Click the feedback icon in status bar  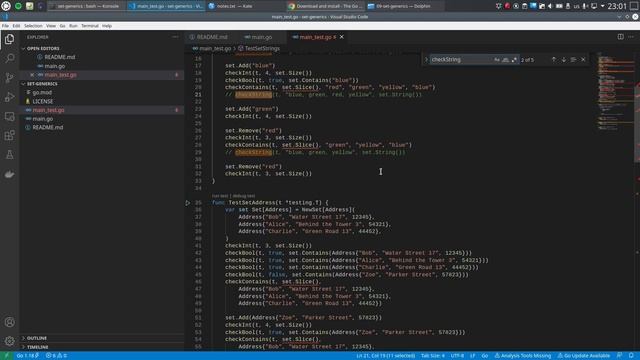620,356
